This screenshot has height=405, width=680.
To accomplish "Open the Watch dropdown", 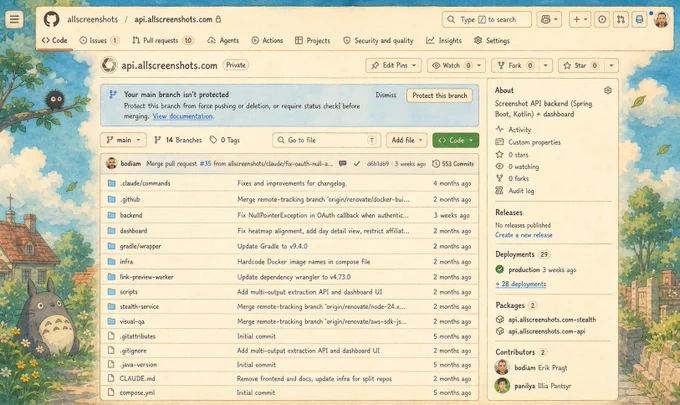I will pos(456,65).
